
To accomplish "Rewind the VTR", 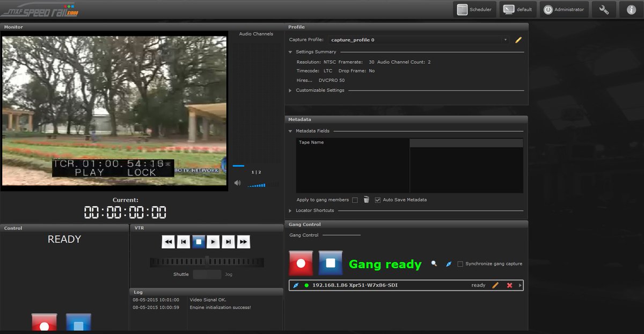I will (x=169, y=242).
